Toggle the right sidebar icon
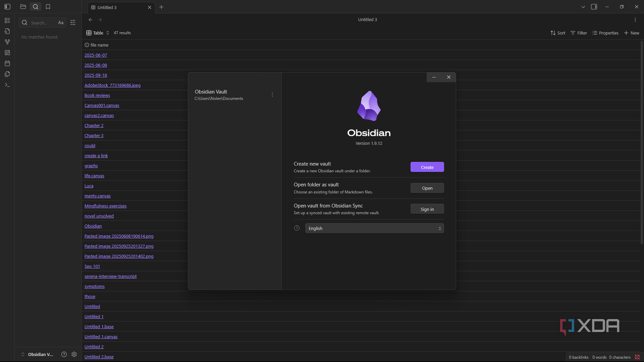This screenshot has height=362, width=644. pyautogui.click(x=594, y=7)
